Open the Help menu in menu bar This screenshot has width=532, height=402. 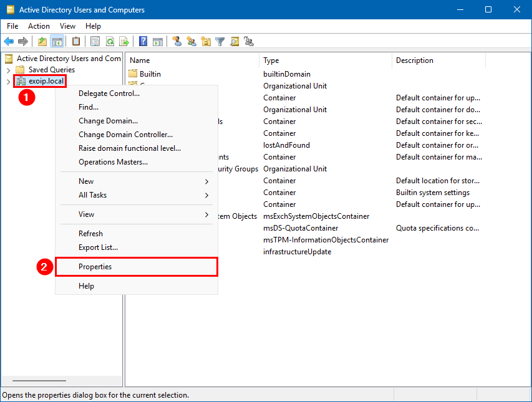(x=93, y=26)
